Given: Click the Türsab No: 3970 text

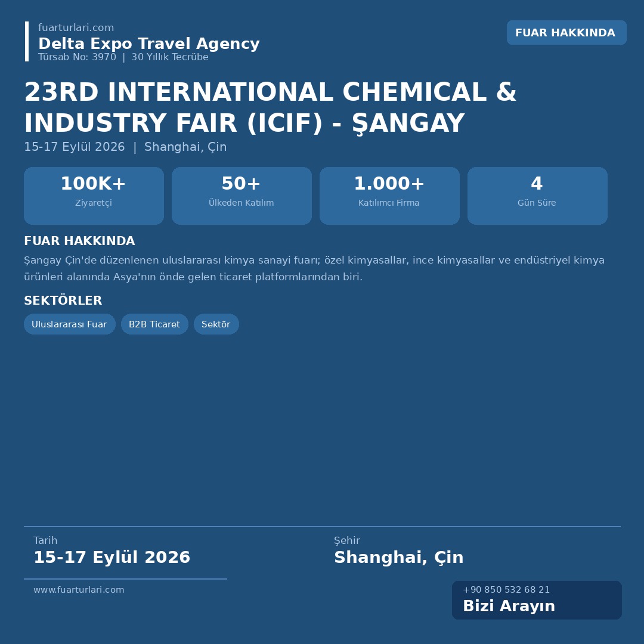Looking at the screenshot, I should [x=77, y=57].
